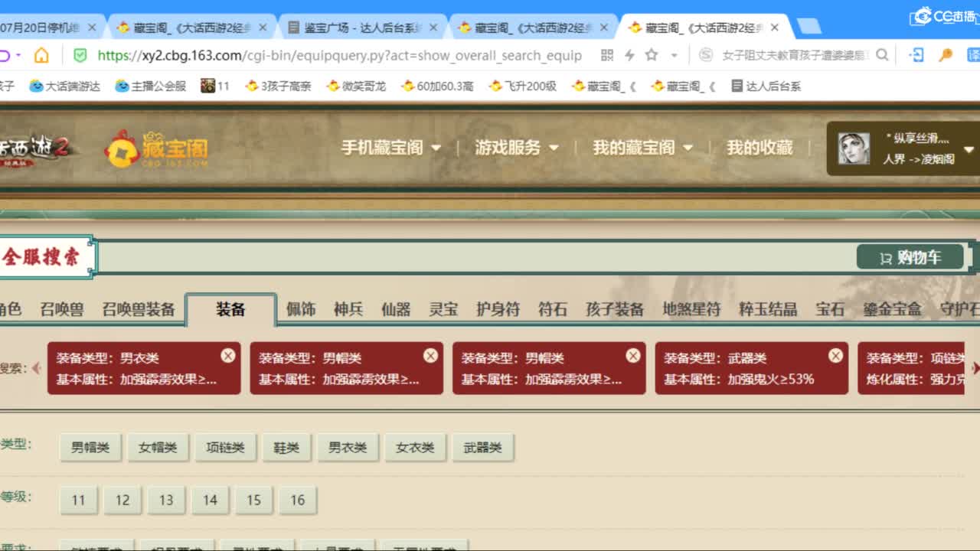Open the 60加60.3高 bookmark
980x551 pixels.
[x=437, y=86]
